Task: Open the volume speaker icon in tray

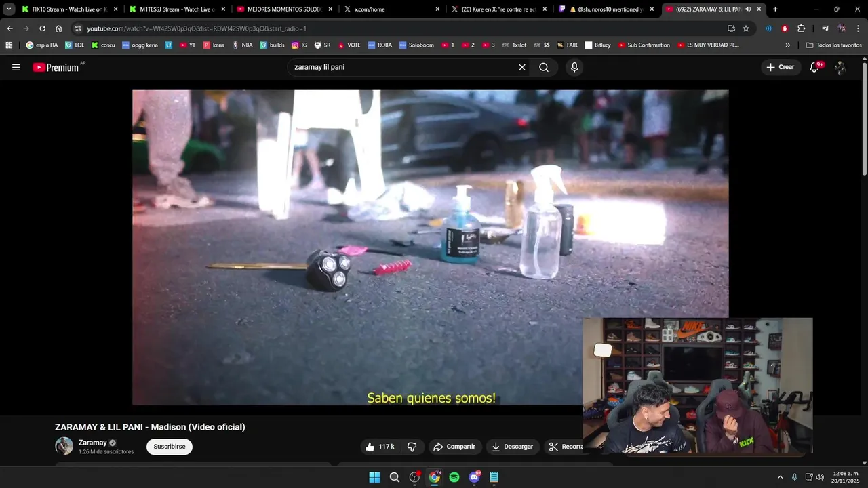Action: tap(820, 477)
